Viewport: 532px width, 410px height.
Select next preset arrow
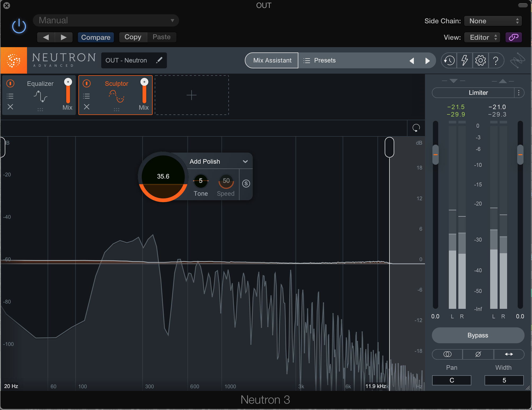click(x=427, y=61)
